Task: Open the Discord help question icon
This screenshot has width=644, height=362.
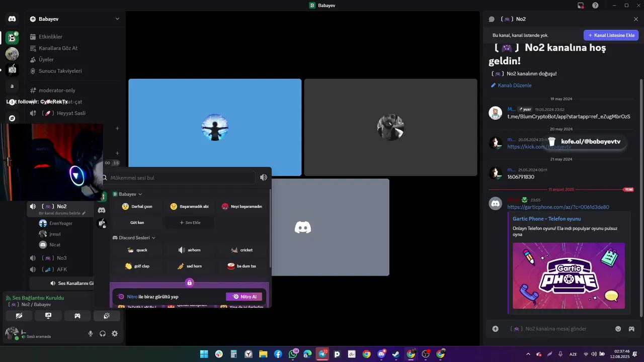Action: tap(595, 6)
